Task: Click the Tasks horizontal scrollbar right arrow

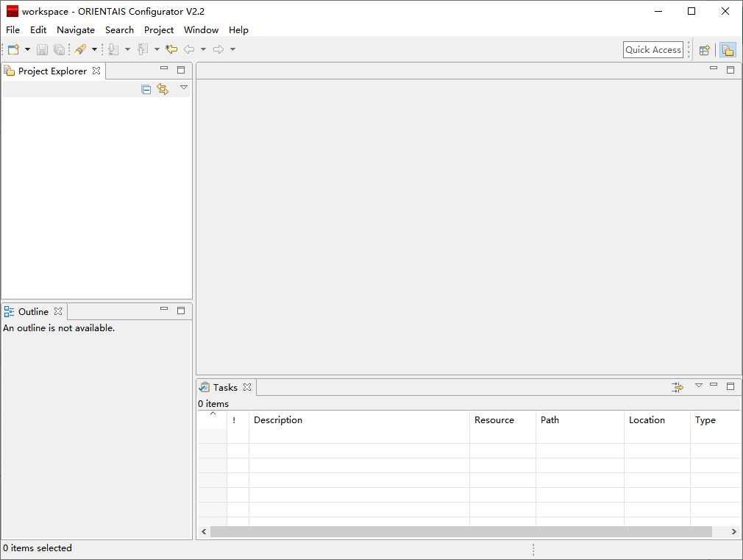Action: 733,531
